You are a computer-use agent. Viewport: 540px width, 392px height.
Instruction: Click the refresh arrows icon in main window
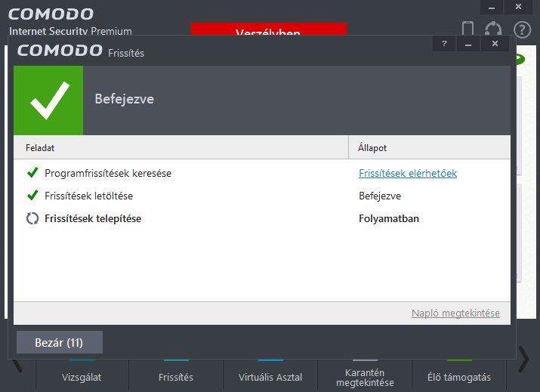pos(493,29)
